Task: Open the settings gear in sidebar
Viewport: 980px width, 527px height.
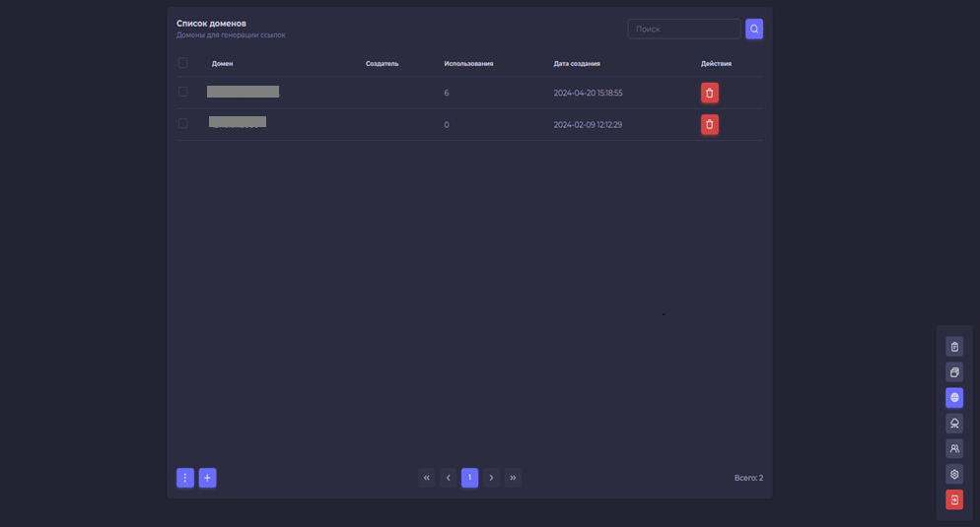Action: coord(954,475)
